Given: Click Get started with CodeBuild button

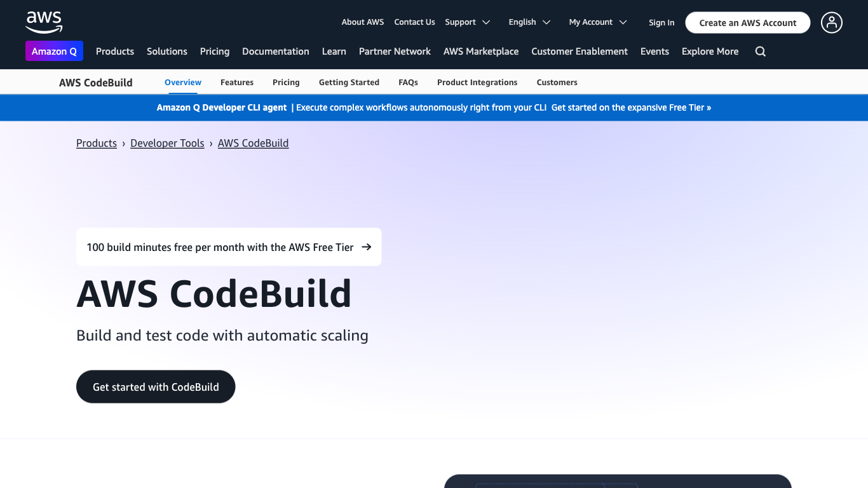Looking at the screenshot, I should point(156,387).
